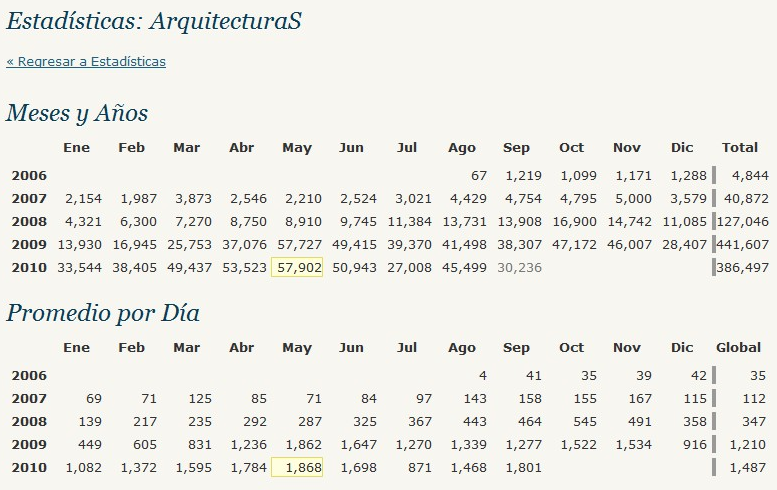777x490 pixels.
Task: Click the 'Total' column header
Action: [740, 148]
